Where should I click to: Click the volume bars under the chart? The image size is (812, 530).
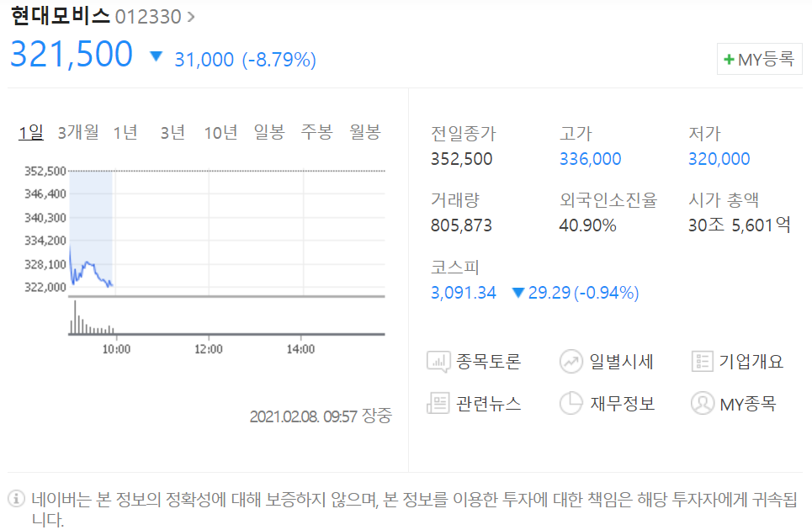click(92, 318)
